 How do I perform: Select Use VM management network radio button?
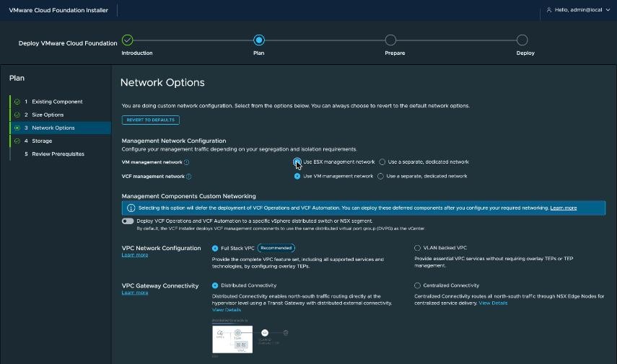[x=297, y=176]
